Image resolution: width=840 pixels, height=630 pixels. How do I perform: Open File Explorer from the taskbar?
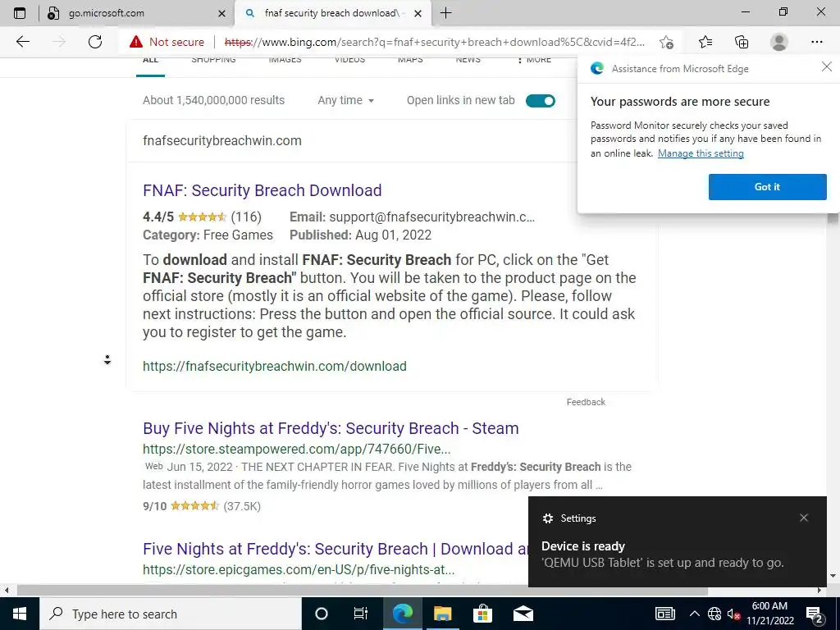[442, 614]
